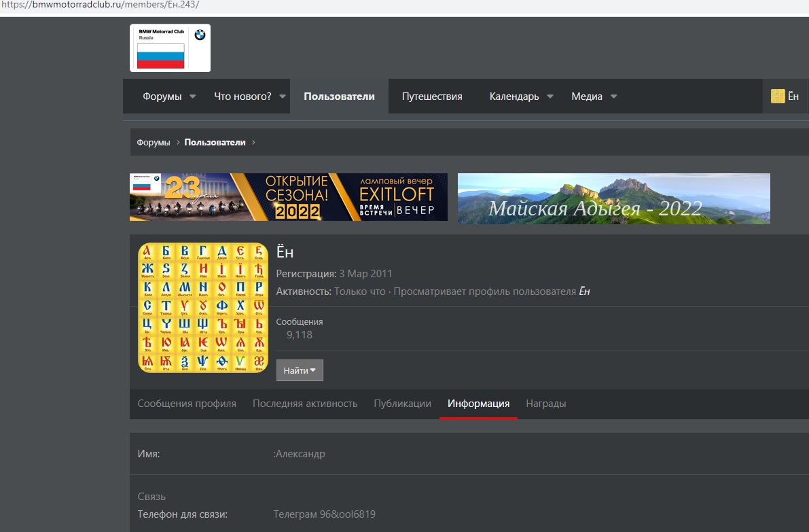The height and width of the screenshot is (532, 809).
Task: Open the Открытие сезона 2022 banner
Action: click(x=289, y=197)
